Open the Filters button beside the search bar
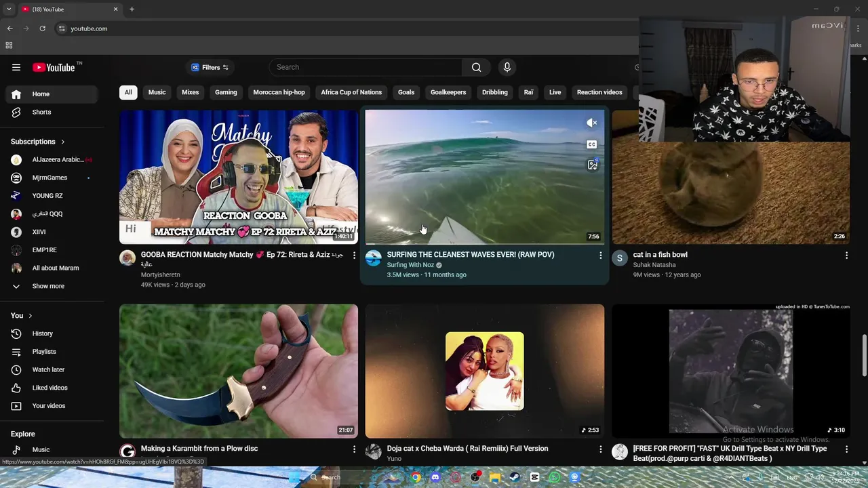Screen dimensions: 868x488 [210, 67]
